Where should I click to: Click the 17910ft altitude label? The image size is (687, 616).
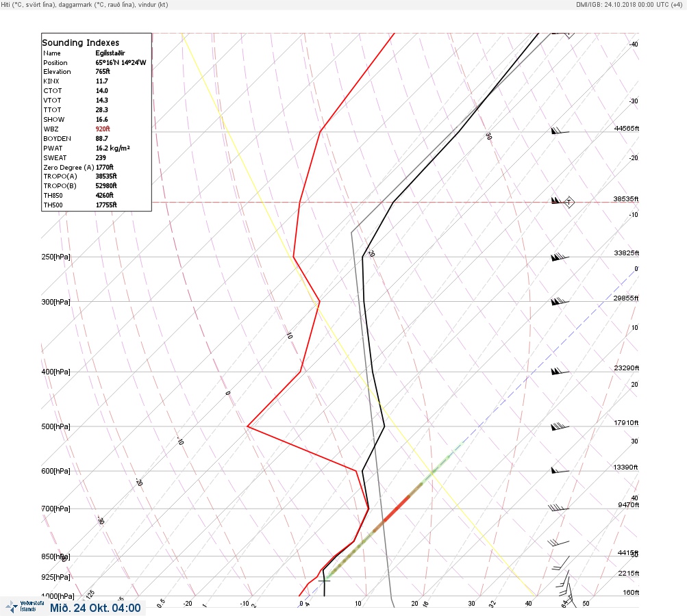pos(626,422)
